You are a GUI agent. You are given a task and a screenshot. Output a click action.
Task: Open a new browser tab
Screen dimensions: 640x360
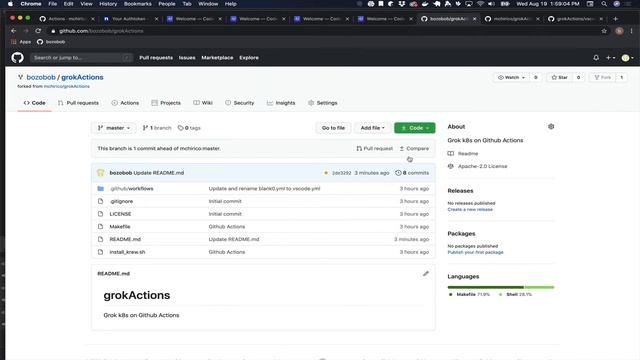pyautogui.click(x=616, y=19)
